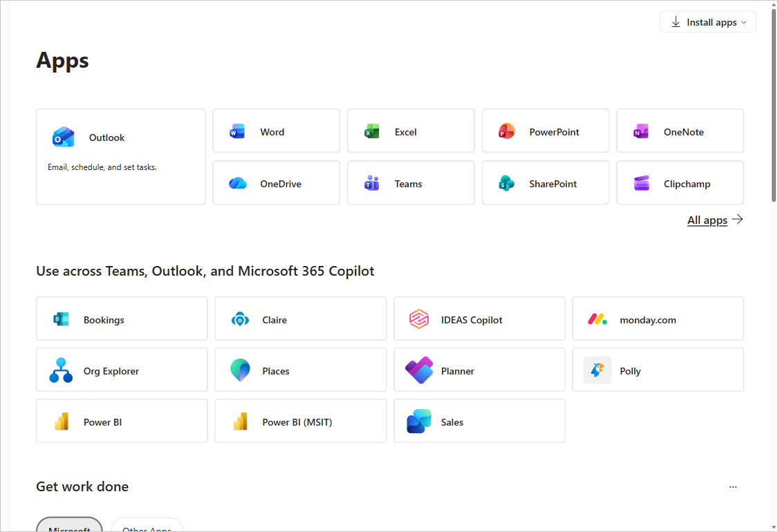Open the Clipchamp icon
This screenshot has height=532, width=778.
642,184
